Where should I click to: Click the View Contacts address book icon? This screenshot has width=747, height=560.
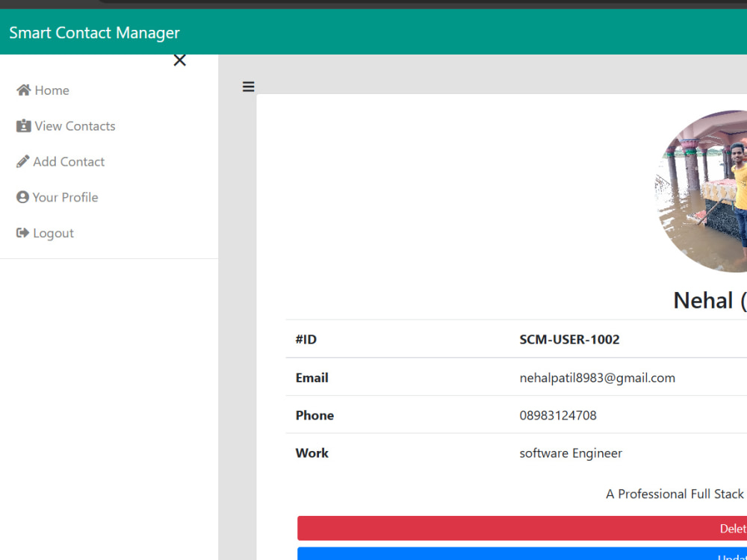point(23,125)
